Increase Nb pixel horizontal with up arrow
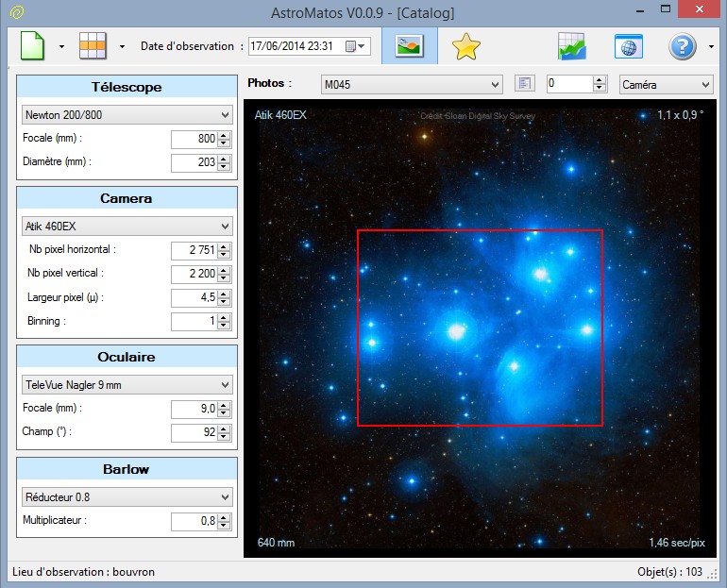This screenshot has width=727, height=588. point(224,246)
